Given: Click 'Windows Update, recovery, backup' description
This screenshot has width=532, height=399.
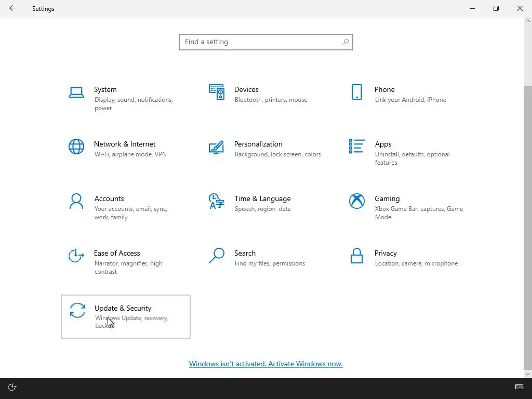Looking at the screenshot, I should [x=131, y=322].
